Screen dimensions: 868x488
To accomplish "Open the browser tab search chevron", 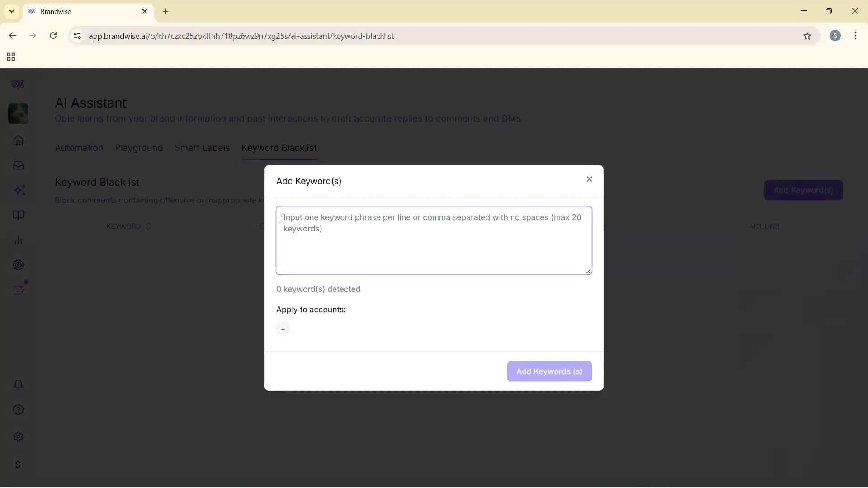I will pyautogui.click(x=11, y=11).
